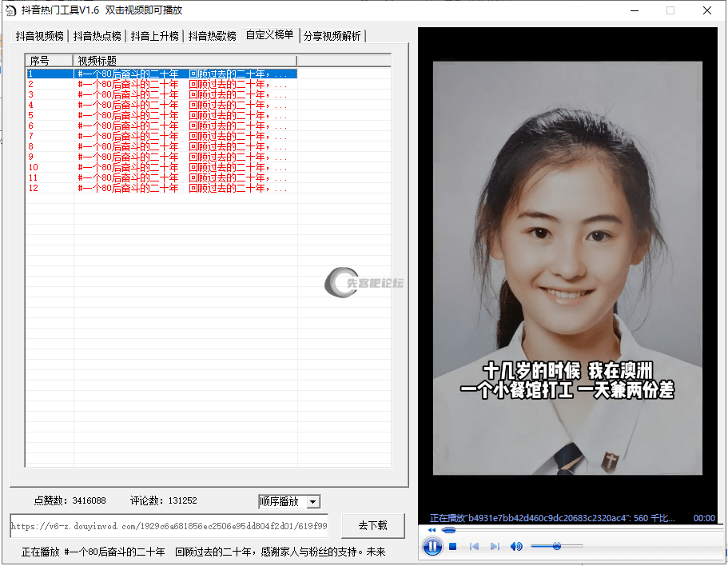This screenshot has height=566, width=728.
Task: Skip to next video
Action: pyautogui.click(x=495, y=547)
